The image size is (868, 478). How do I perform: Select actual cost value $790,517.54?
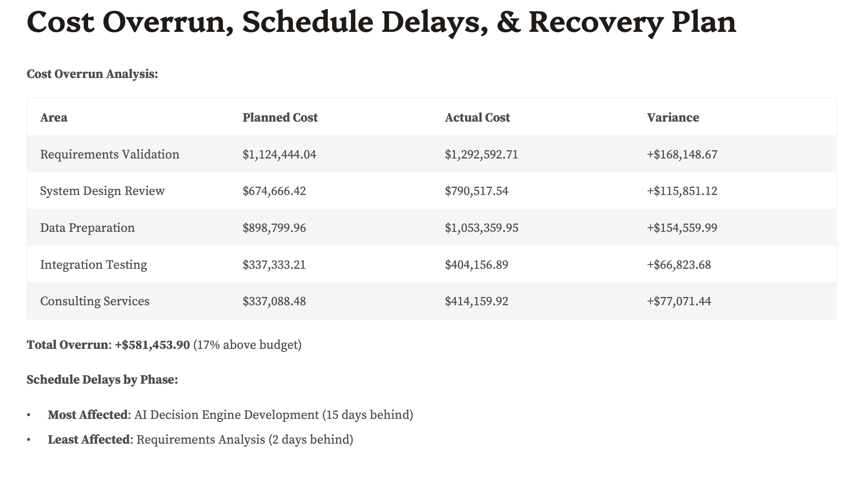point(476,191)
